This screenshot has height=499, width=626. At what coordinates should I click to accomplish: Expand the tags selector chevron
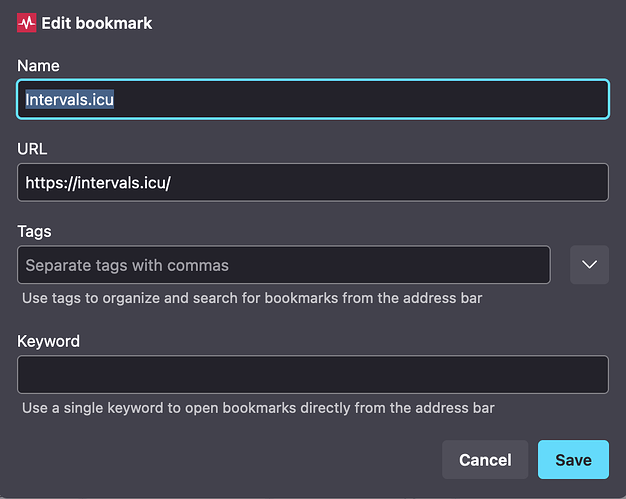pos(589,265)
